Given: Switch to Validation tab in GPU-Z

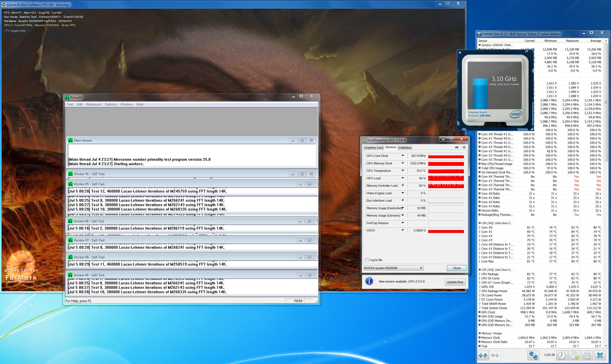Looking at the screenshot, I should click(x=404, y=148).
